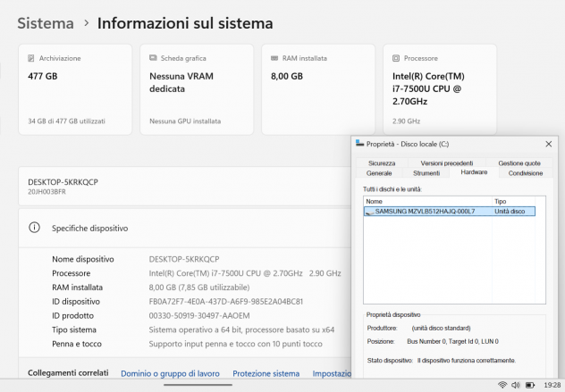Click the Nome dispositivo value DESKTOP-5KRKQCP
Viewport: 565px width, 392px height.
click(x=184, y=259)
